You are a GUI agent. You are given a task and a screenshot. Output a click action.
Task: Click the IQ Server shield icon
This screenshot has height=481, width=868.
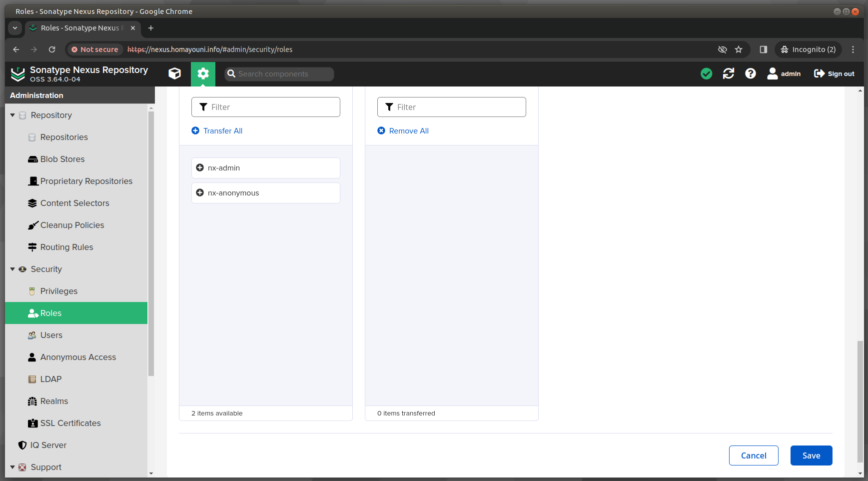[x=22, y=445]
